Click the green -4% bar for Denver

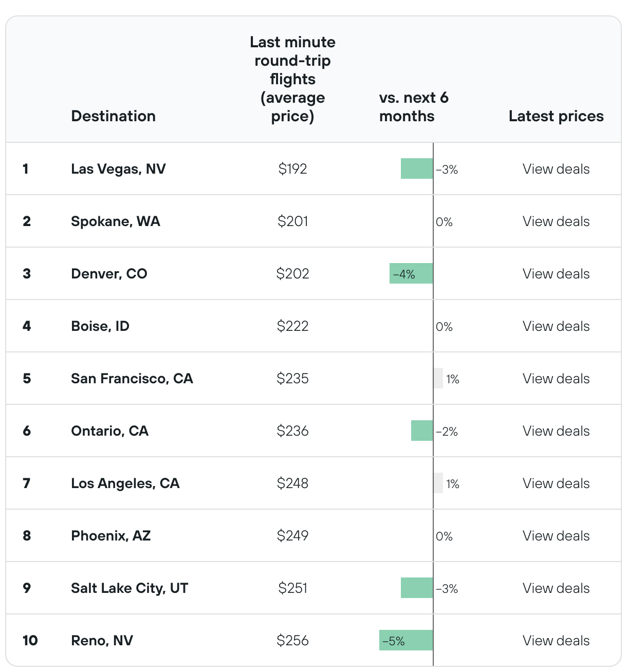click(411, 274)
